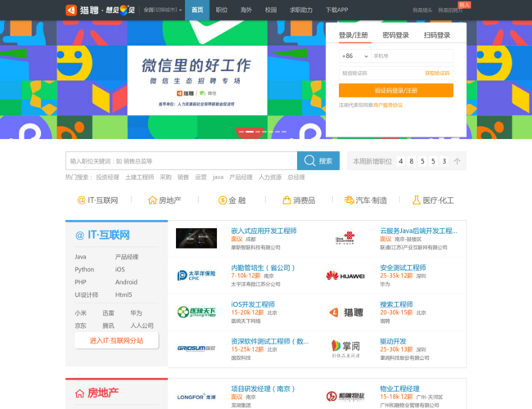Expand the 全国 city switch dropdown
The height and width of the screenshot is (409, 532).
(x=162, y=10)
